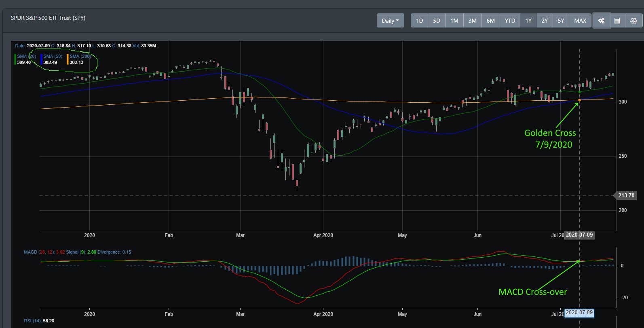Click the SMA 20 value 309.40
The image size is (644, 328).
24,62
